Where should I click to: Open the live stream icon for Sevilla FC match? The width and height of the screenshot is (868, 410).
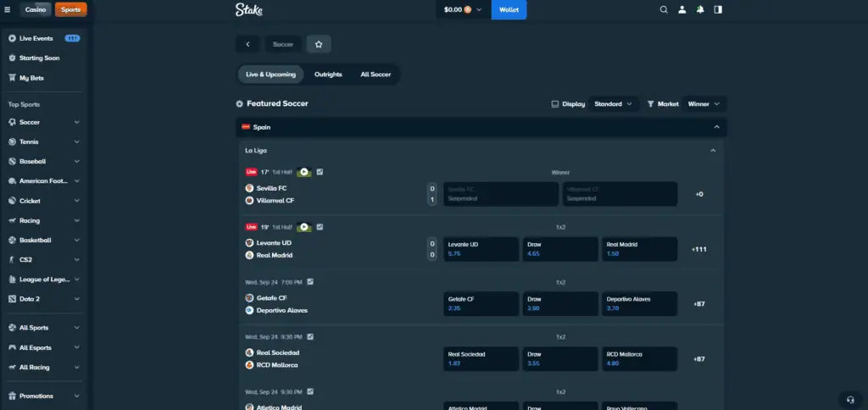303,172
